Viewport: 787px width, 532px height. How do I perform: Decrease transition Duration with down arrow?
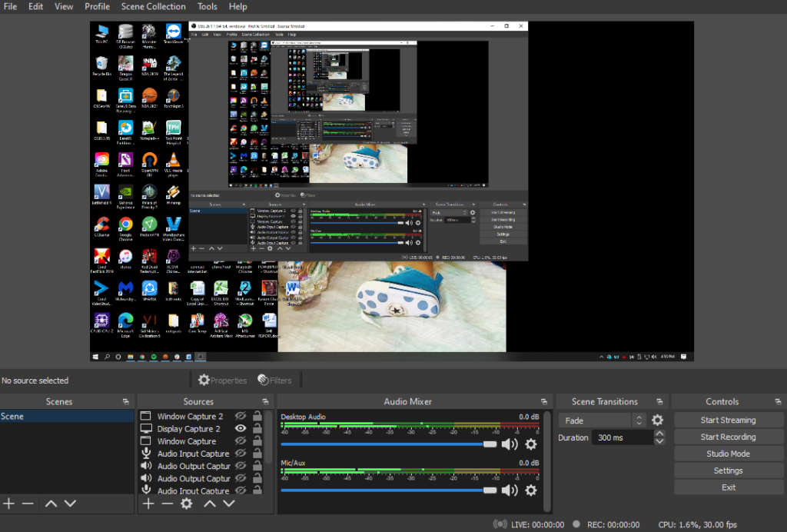click(x=659, y=441)
